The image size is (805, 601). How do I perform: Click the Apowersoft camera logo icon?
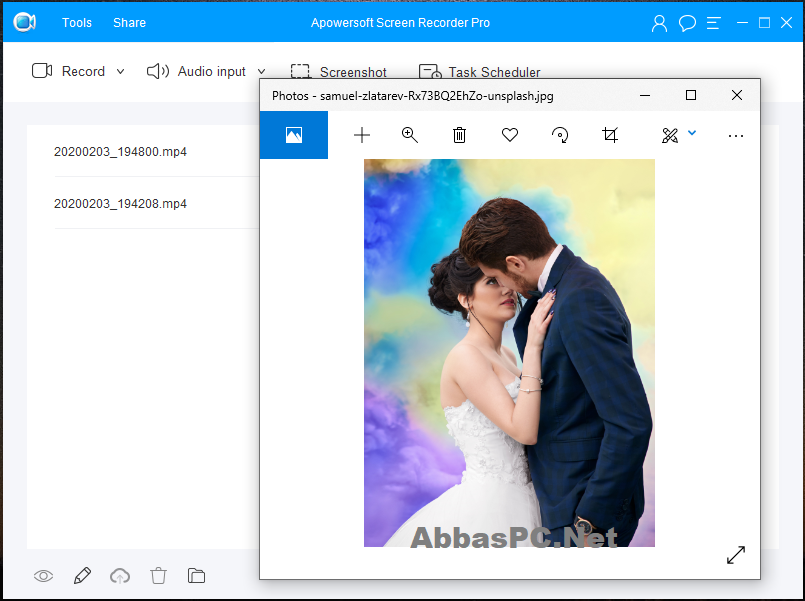click(24, 22)
